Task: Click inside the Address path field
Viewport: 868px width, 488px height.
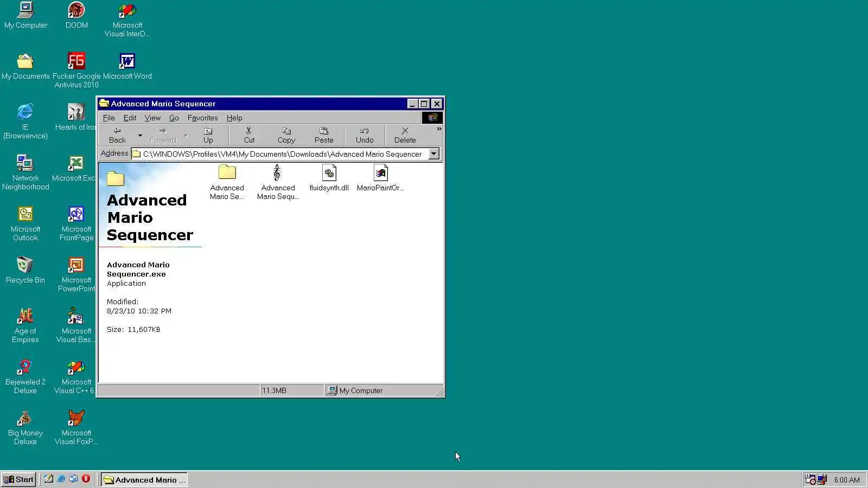Action: click(280, 154)
